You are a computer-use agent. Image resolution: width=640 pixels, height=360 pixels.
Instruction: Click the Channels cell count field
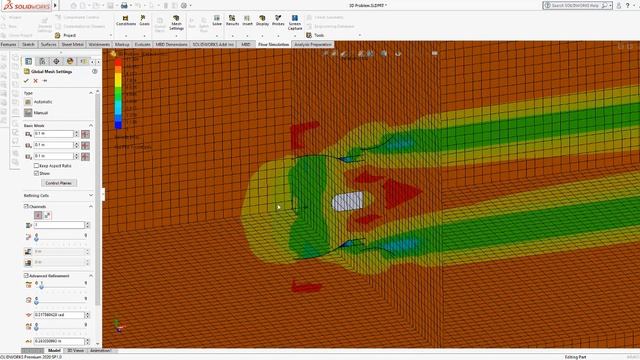(59, 225)
